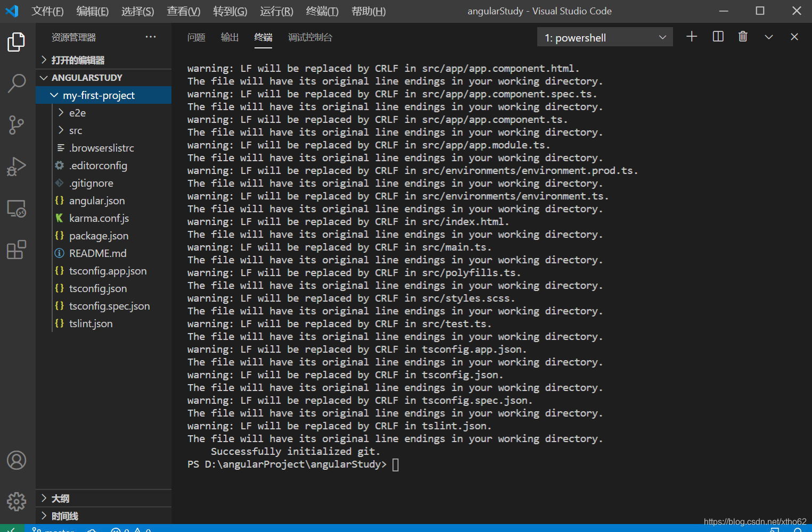This screenshot has width=812, height=532.
Task: Click the 资源管理器 panel title
Action: pos(73,37)
